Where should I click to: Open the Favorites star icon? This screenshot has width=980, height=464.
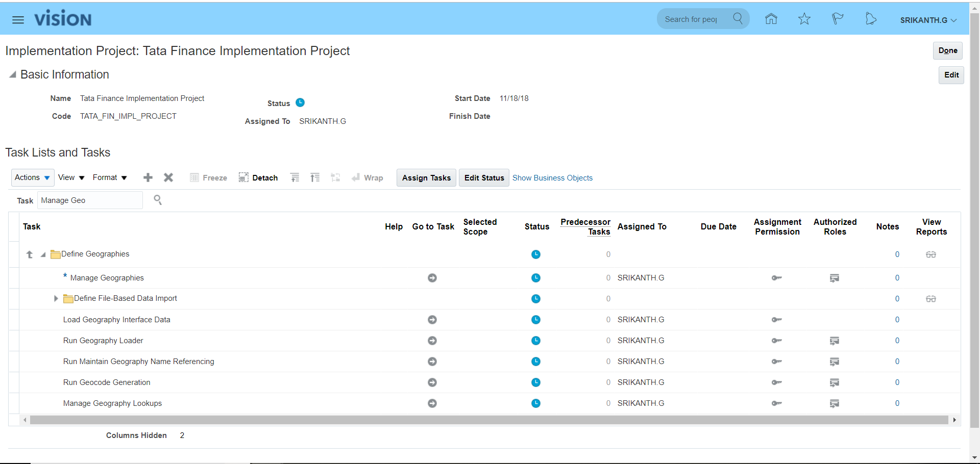804,19
